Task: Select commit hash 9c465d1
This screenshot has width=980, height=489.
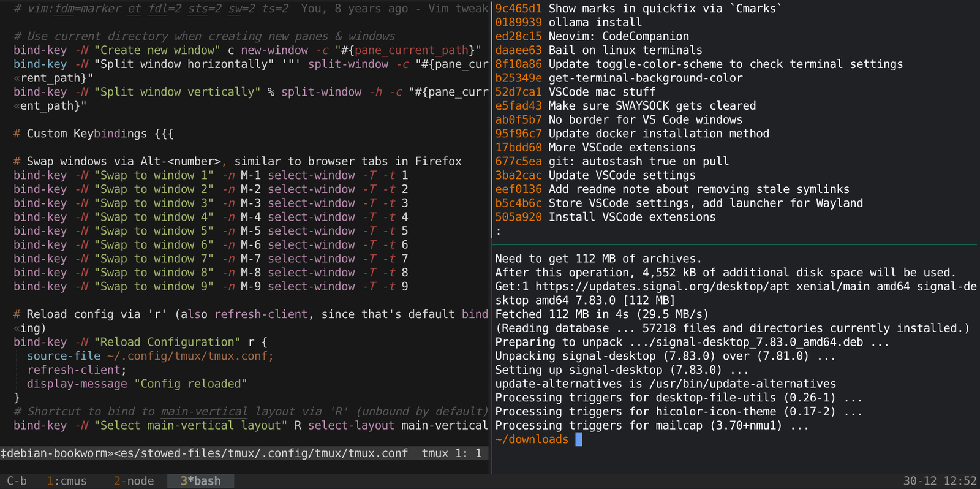Action: 518,9
